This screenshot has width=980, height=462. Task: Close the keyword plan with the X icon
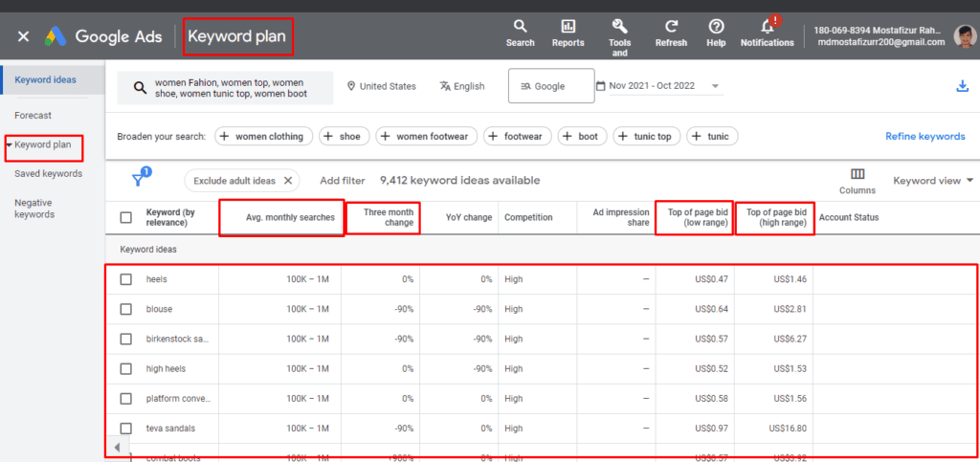pos(23,36)
